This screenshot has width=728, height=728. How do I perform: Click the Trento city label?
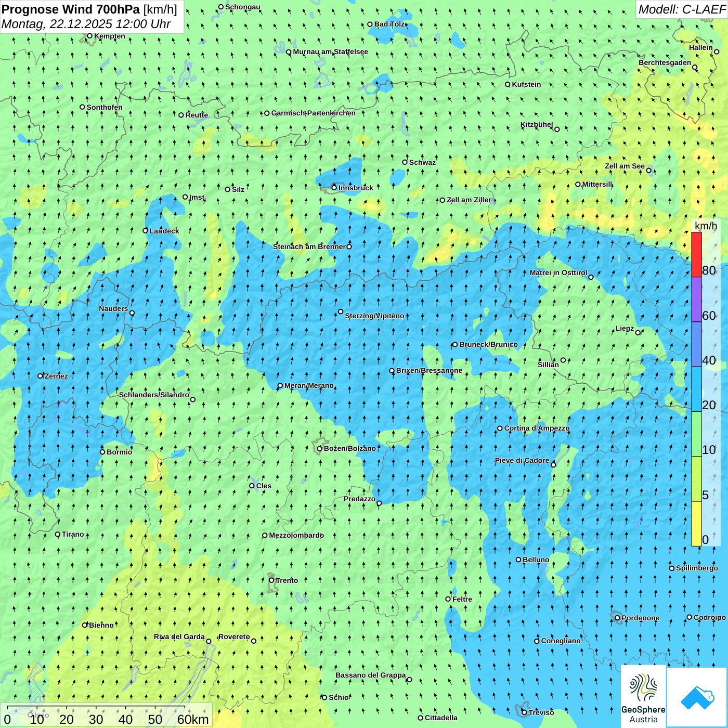pyautogui.click(x=287, y=580)
